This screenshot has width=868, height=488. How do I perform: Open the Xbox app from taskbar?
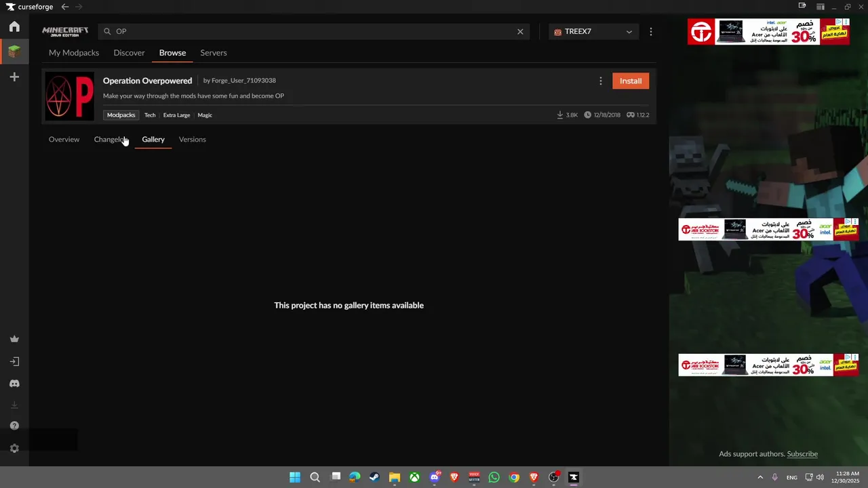[x=414, y=477]
